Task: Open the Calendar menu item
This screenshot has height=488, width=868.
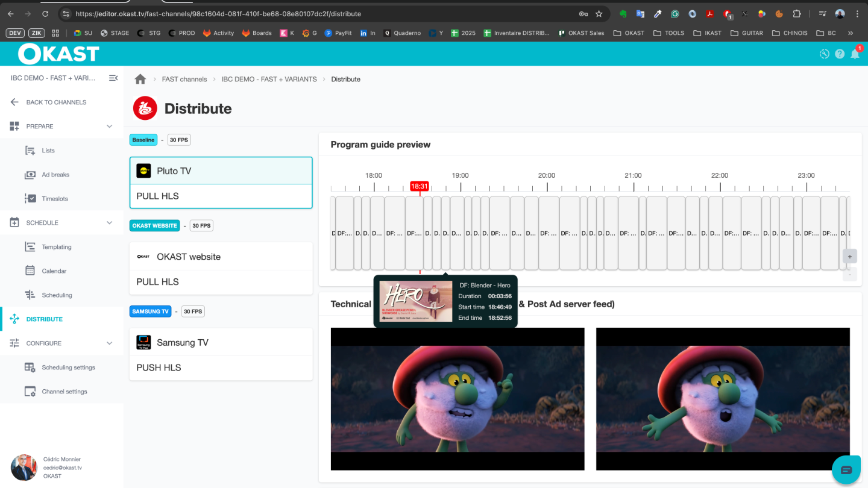Action: [x=54, y=271]
